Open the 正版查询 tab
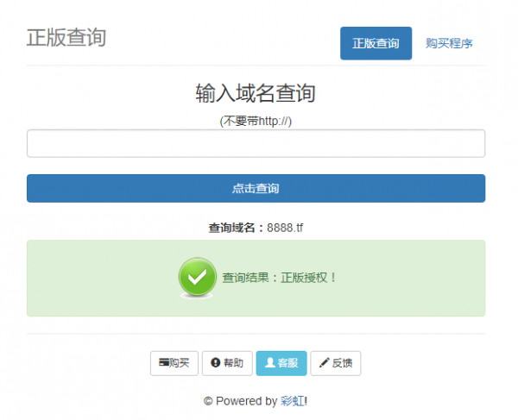 (x=376, y=43)
